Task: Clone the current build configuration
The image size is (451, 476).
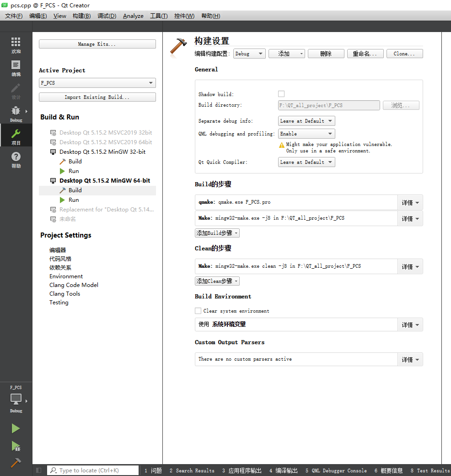Action: click(404, 53)
